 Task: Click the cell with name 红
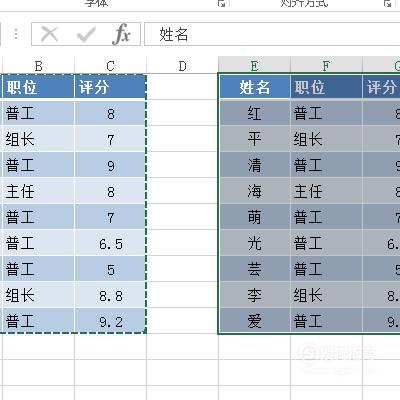click(x=254, y=113)
